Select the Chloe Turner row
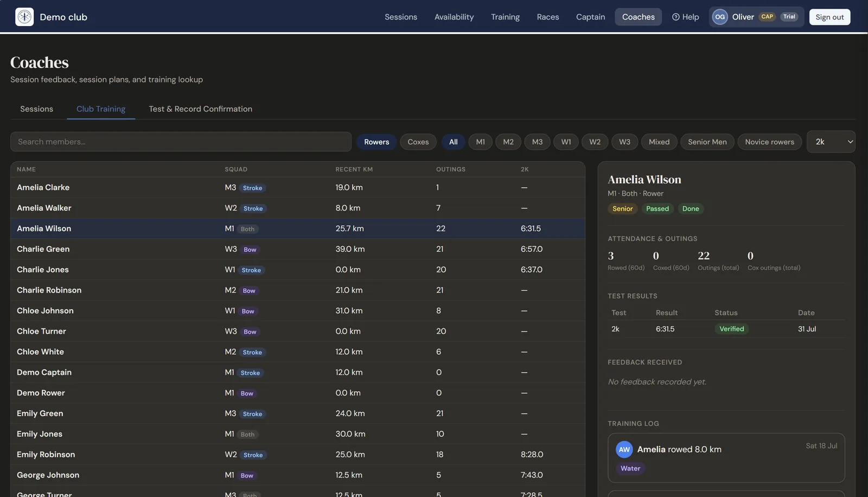The width and height of the screenshot is (868, 497). point(298,332)
